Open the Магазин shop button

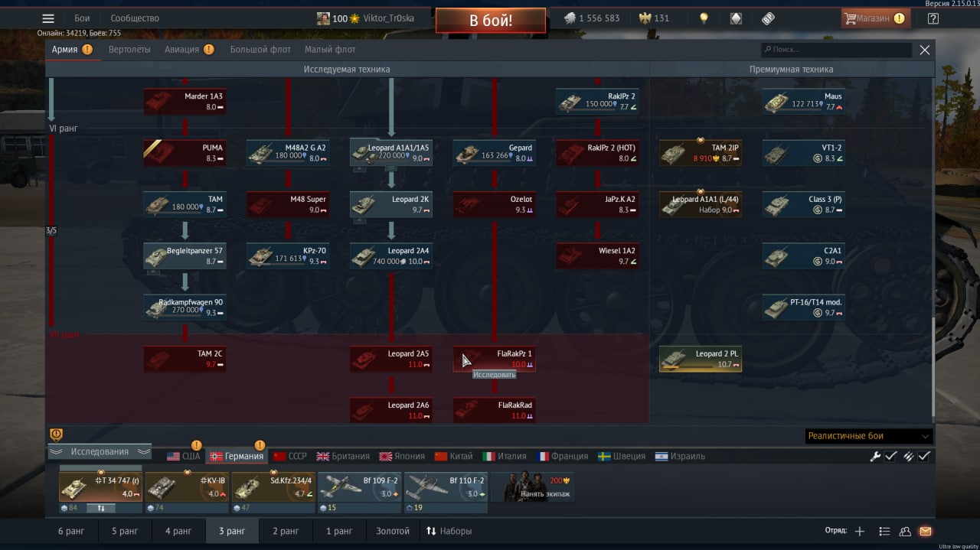875,18
